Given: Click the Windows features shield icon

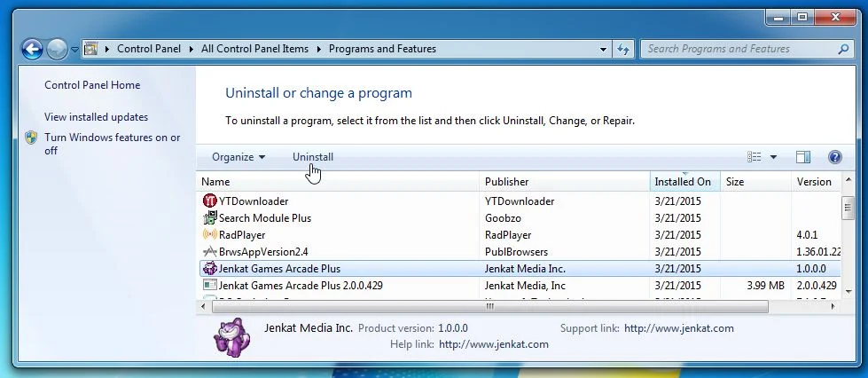Looking at the screenshot, I should click(x=32, y=138).
